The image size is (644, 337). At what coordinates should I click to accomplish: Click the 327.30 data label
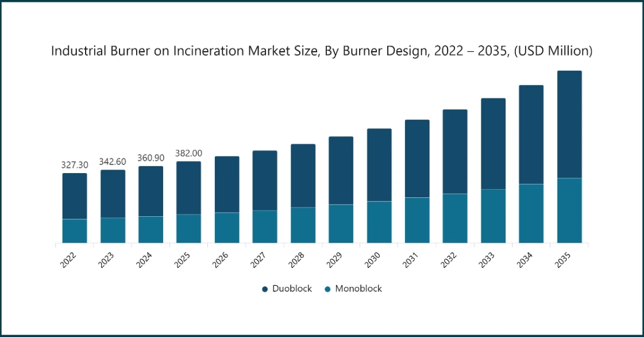75,165
